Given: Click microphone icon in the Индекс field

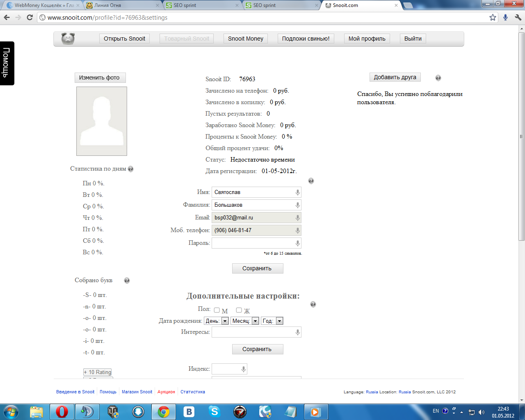Looking at the screenshot, I should [x=244, y=369].
